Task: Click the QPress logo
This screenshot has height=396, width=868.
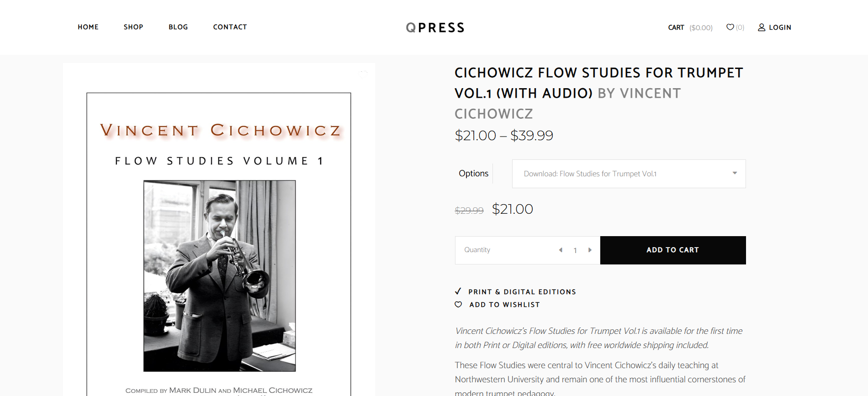Action: [x=435, y=27]
